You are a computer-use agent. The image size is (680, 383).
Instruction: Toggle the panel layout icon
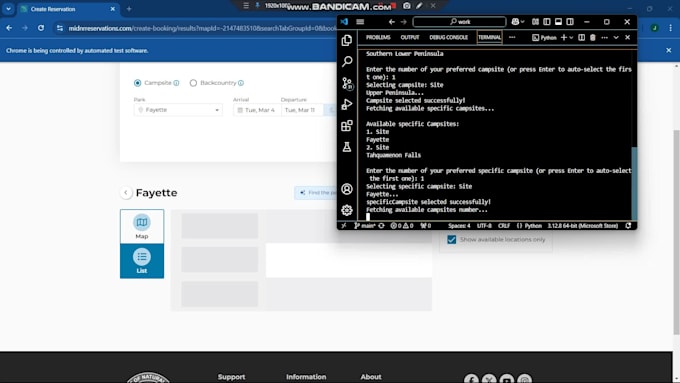[559, 22]
